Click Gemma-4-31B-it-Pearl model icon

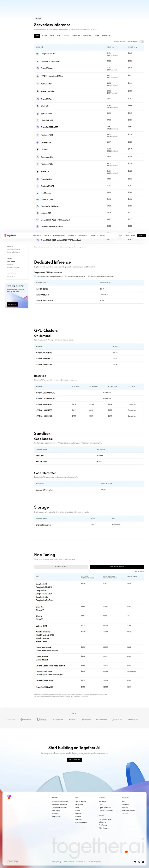[x=38, y=61]
